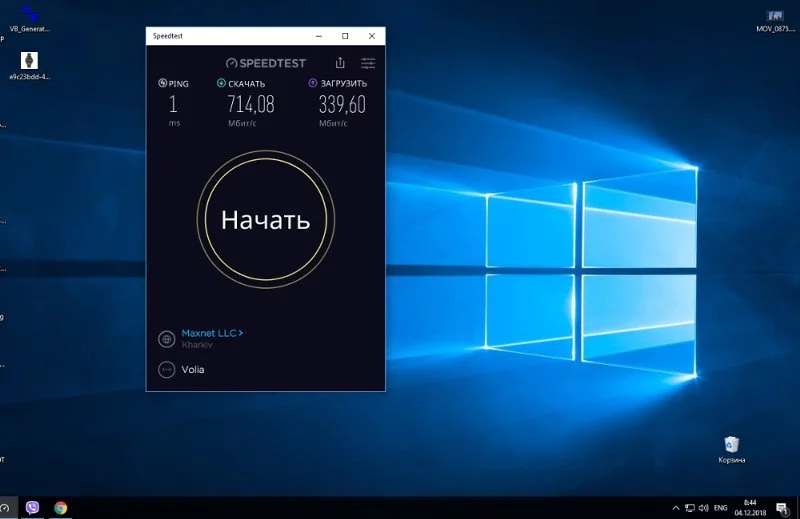Click the globe server icon
The height and width of the screenshot is (519, 800).
coord(166,339)
